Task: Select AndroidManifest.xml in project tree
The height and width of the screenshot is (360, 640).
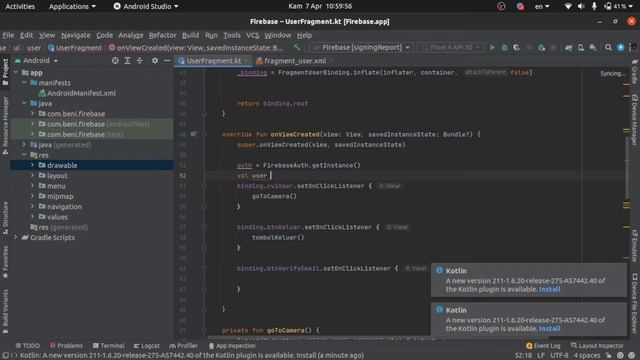Action: point(81,93)
